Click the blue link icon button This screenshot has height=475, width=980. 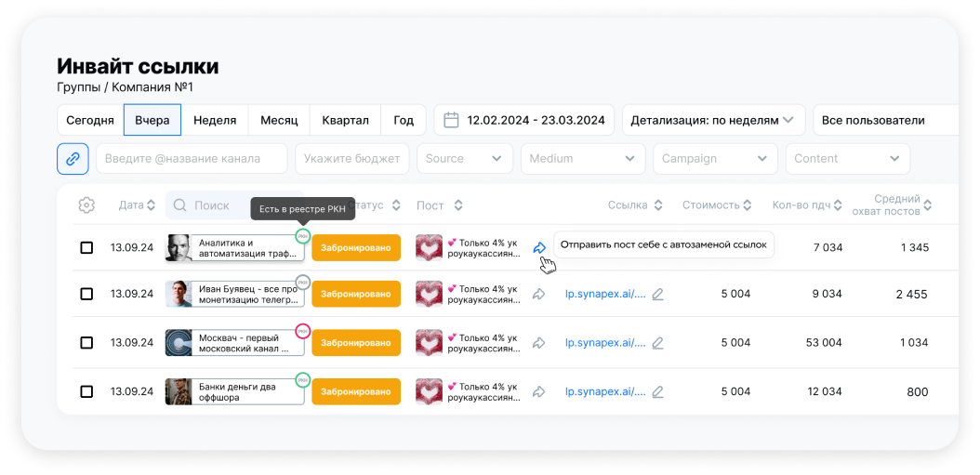click(73, 158)
